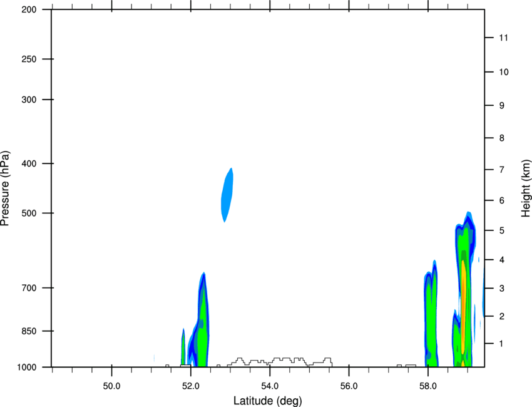Image resolution: width=532 pixels, height=407 pixels.
Task: Click the 'Latitude (deg)' axis title
Action: point(267,401)
